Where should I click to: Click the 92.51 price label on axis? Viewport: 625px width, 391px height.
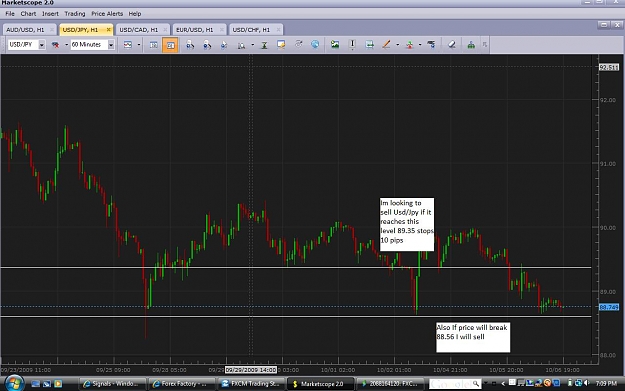pos(609,67)
